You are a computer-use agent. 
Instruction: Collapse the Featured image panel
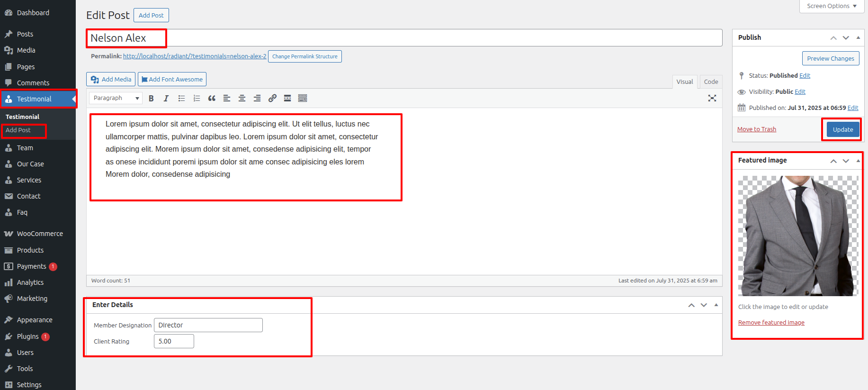[858, 161]
